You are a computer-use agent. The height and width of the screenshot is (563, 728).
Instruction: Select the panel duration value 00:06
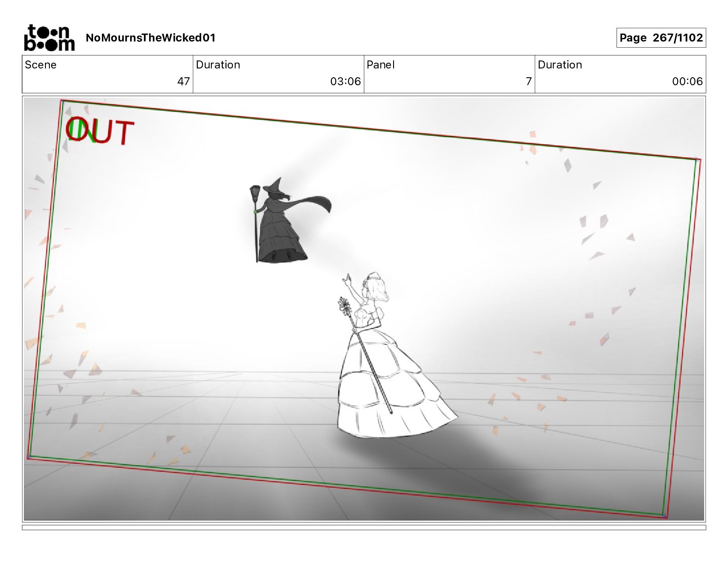pyautogui.click(x=687, y=81)
